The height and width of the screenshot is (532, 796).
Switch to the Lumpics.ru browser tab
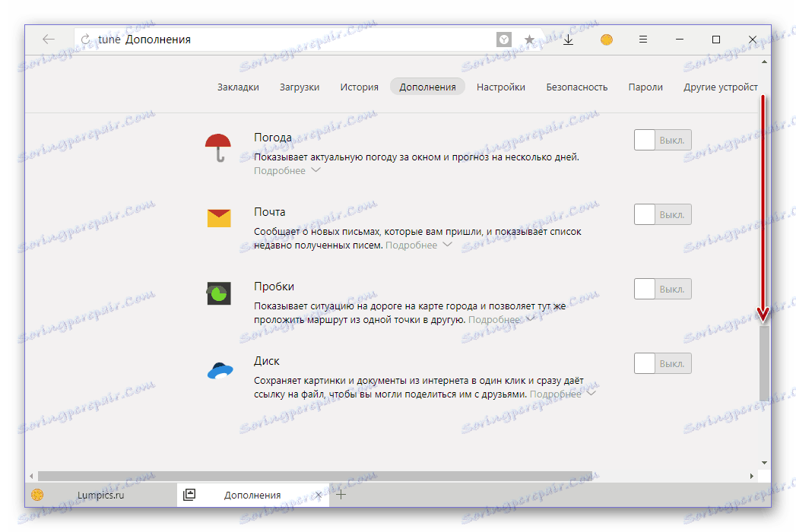[100, 495]
